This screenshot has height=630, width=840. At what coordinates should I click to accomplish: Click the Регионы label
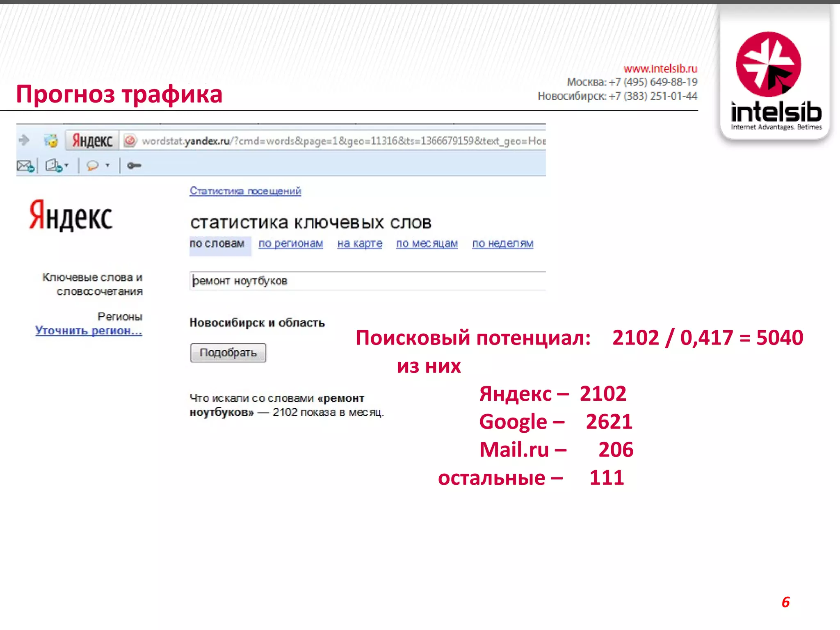coord(120,317)
